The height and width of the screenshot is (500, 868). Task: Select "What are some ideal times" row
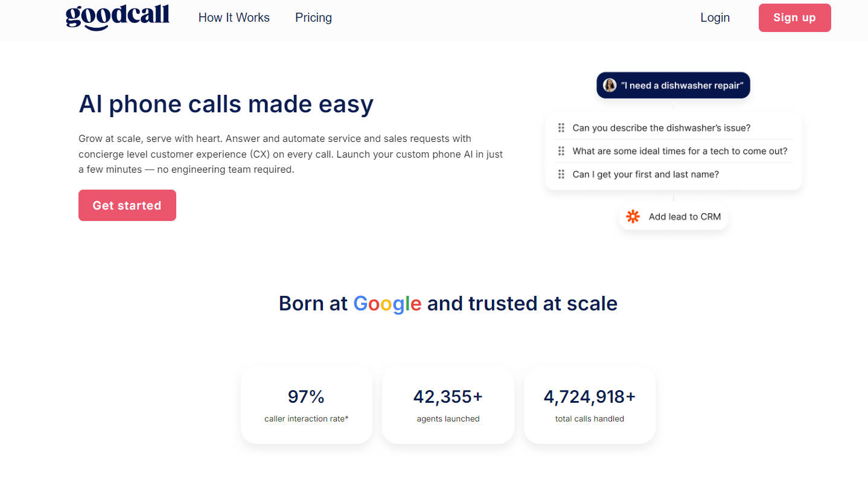coord(679,151)
